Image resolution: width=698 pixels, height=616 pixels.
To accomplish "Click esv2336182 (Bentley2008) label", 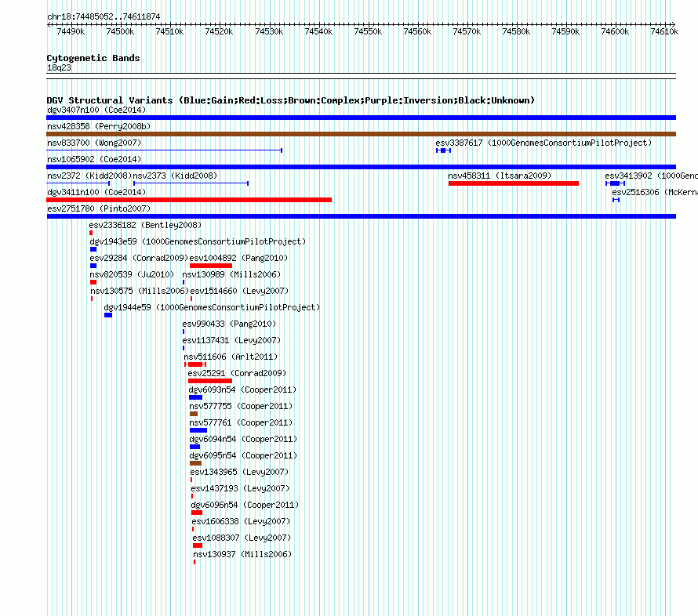I will (145, 225).
